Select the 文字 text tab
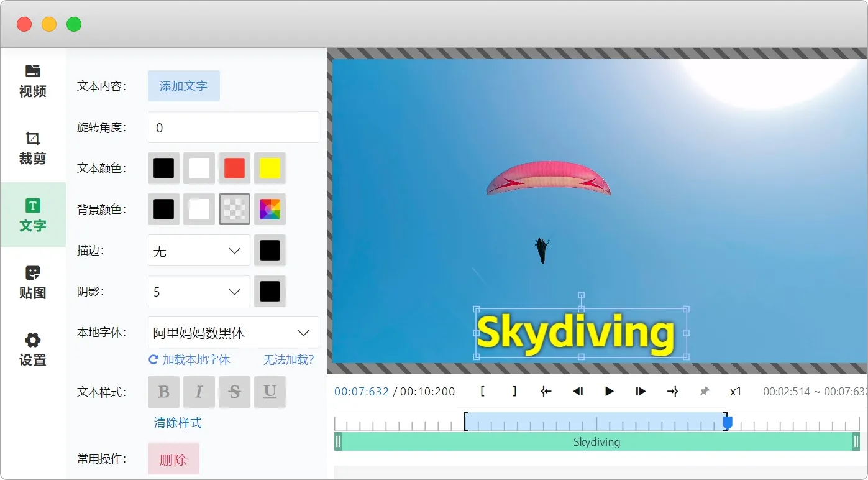This screenshot has width=868, height=480. pos(33,215)
